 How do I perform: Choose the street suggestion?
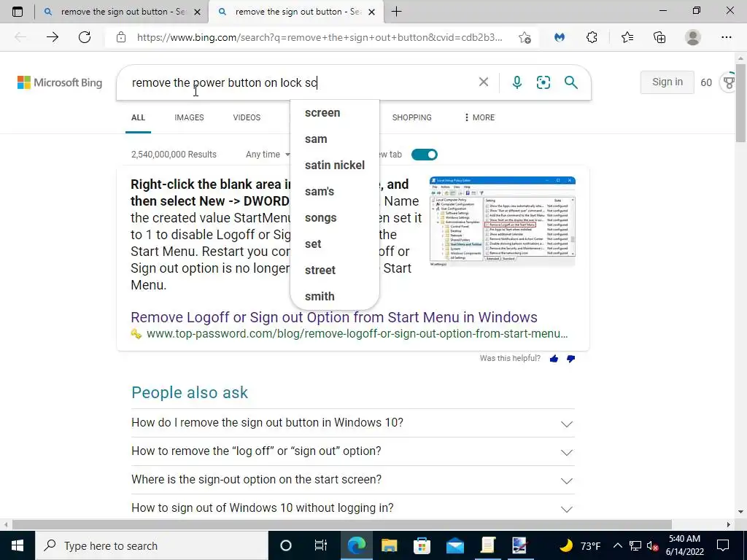(x=334, y=270)
